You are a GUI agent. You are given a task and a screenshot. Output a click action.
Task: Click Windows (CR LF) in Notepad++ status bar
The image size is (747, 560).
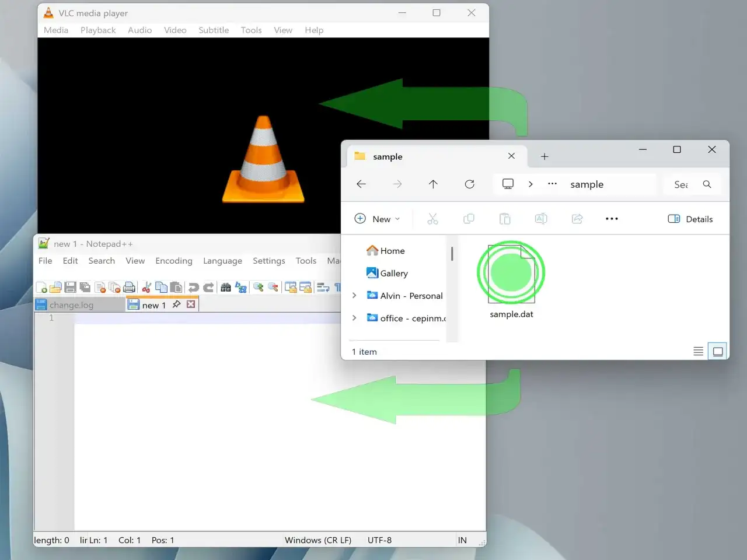(318, 540)
